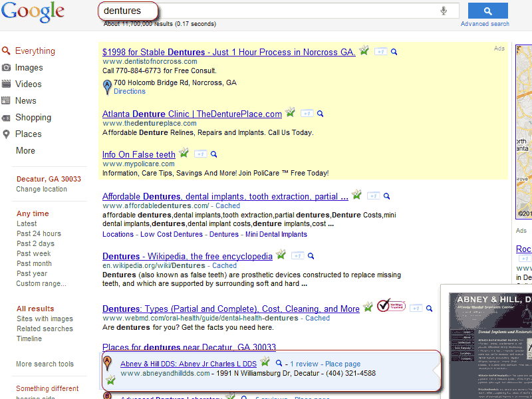The width and height of the screenshot is (532, 399).
Task: Expand More search categories
Action: (x=25, y=151)
